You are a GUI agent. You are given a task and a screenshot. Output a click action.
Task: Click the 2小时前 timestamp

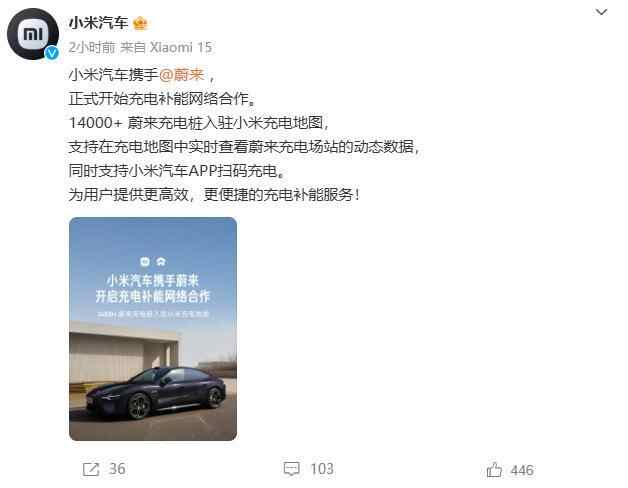point(92,47)
